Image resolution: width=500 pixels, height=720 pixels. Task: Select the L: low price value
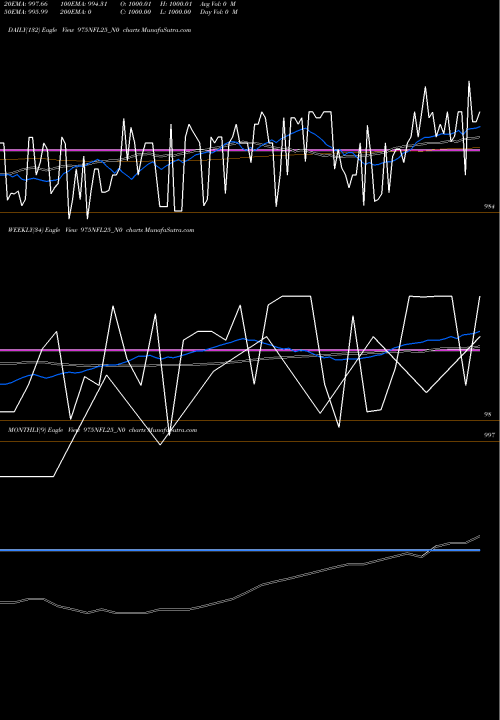(175, 12)
